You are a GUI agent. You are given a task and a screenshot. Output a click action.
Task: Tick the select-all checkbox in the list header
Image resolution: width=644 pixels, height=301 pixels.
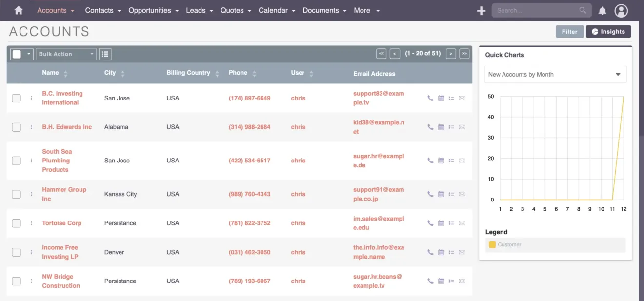(18, 54)
